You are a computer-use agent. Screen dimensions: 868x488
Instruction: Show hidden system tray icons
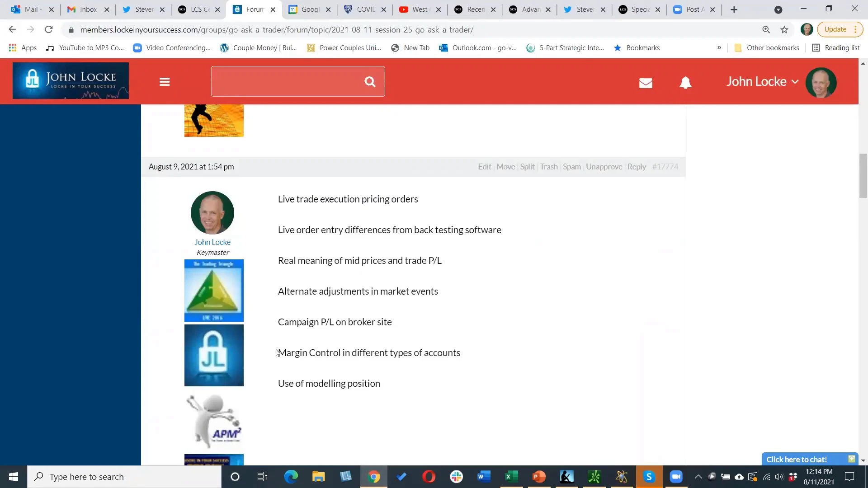(698, 477)
